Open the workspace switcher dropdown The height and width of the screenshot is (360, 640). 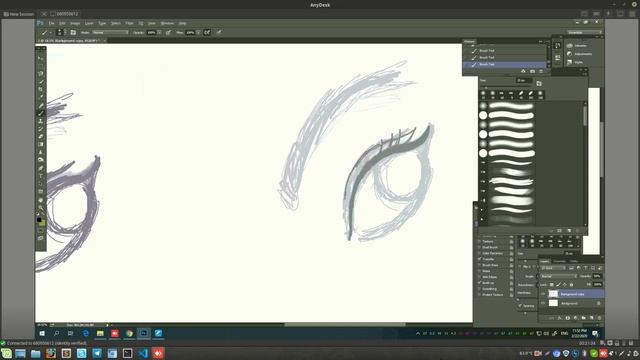[584, 32]
